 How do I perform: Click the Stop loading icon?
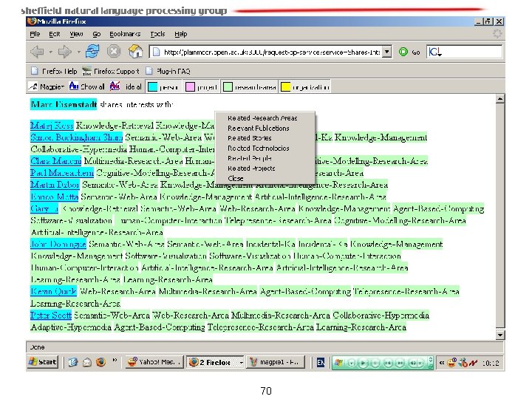tap(114, 52)
